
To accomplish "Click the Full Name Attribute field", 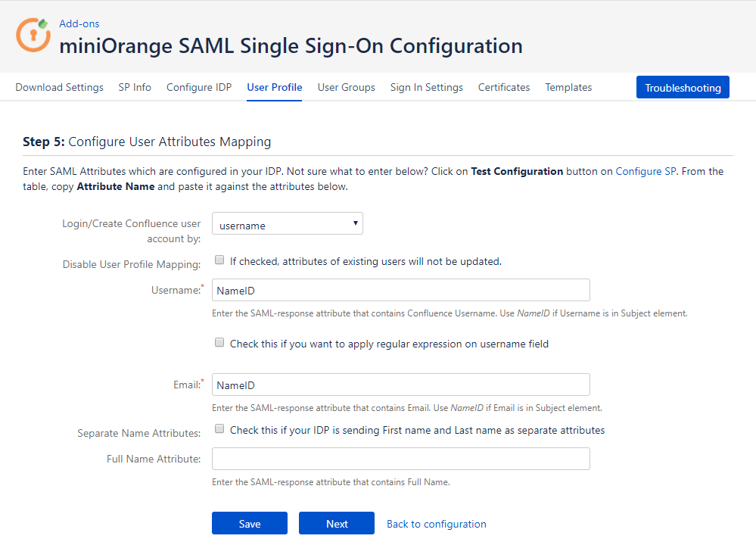I will (400, 459).
